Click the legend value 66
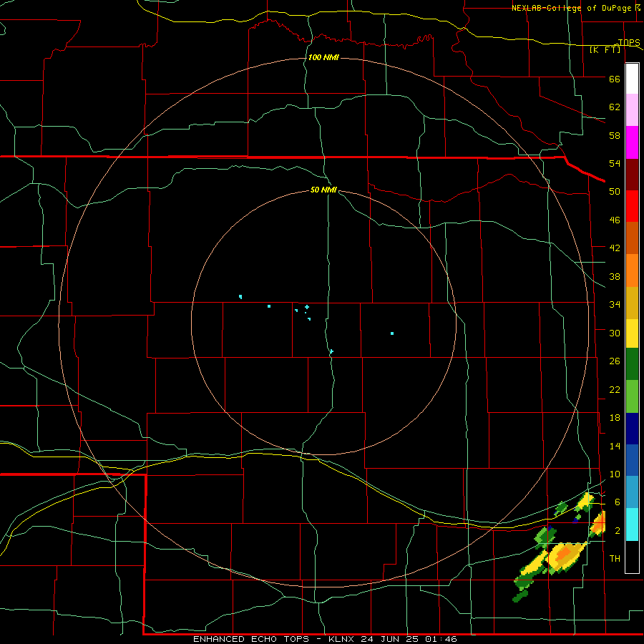 point(615,79)
